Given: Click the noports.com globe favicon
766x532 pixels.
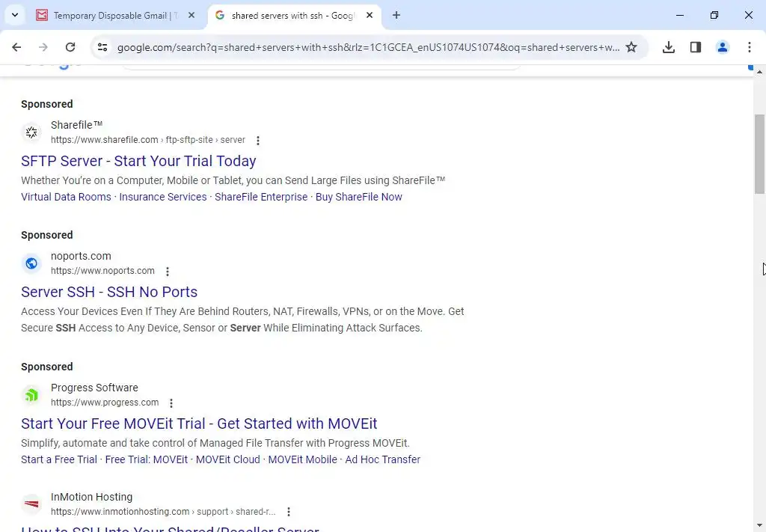Looking at the screenshot, I should 31,263.
